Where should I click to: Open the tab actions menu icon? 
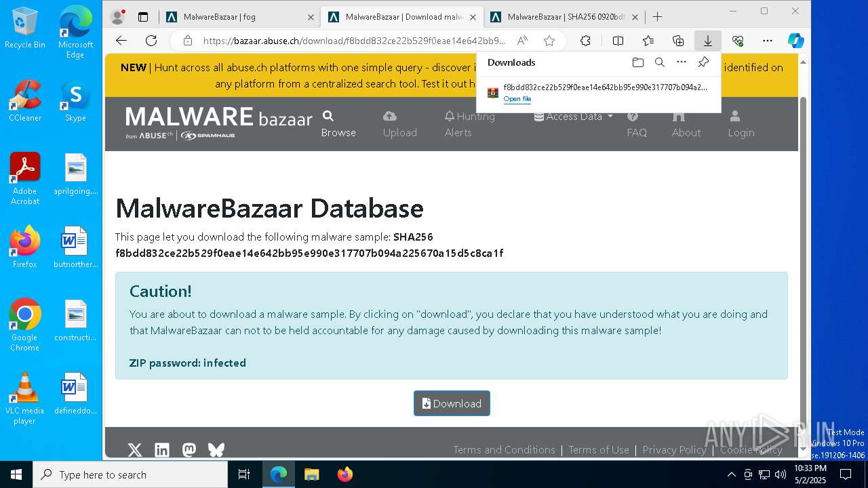pos(143,17)
